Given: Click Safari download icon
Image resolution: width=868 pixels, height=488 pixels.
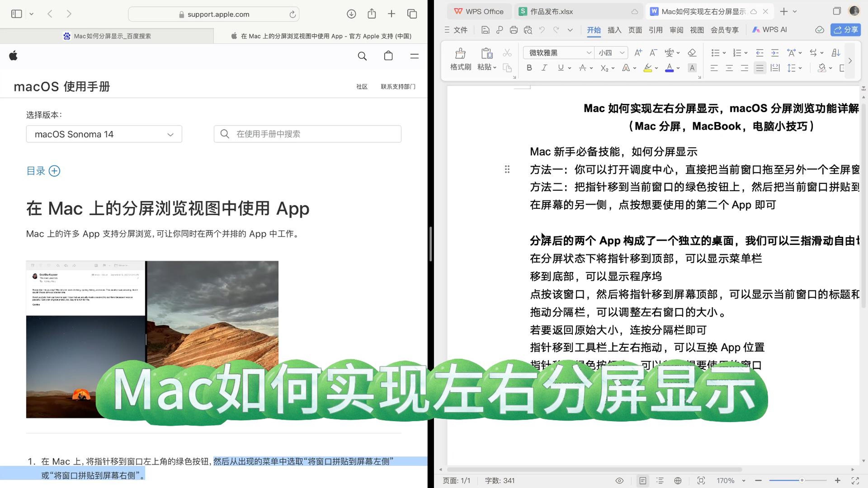Looking at the screenshot, I should [x=351, y=14].
